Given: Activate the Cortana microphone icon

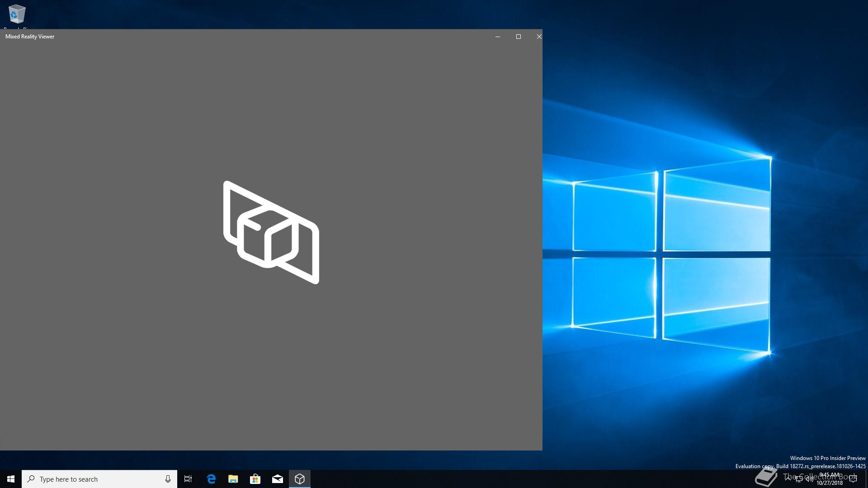Looking at the screenshot, I should coord(168,479).
